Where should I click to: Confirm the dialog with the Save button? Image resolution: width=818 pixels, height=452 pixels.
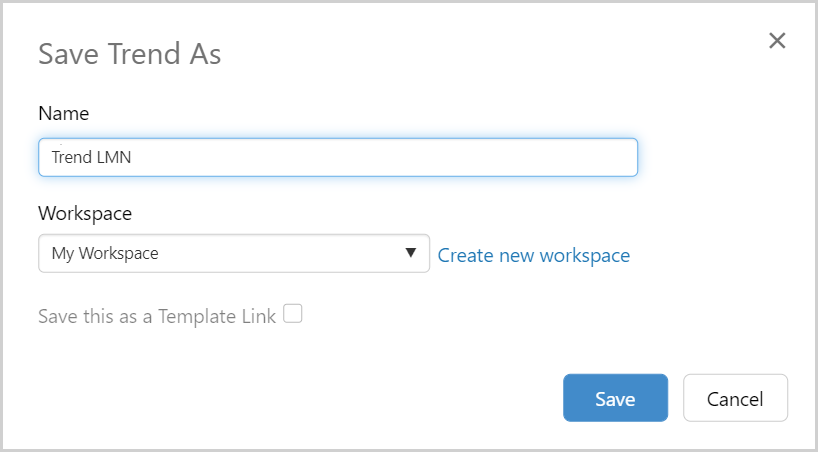[x=615, y=398]
